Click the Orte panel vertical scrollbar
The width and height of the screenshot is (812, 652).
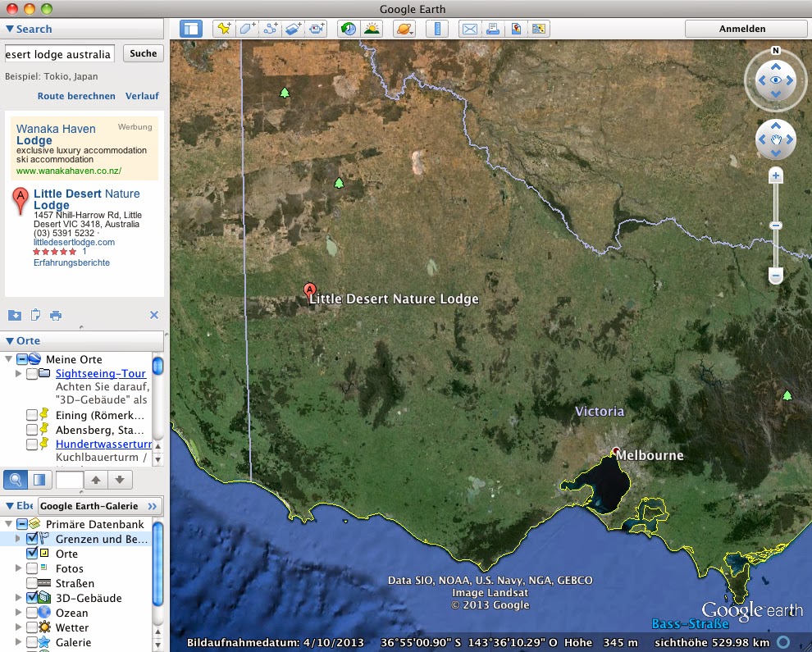[x=158, y=366]
